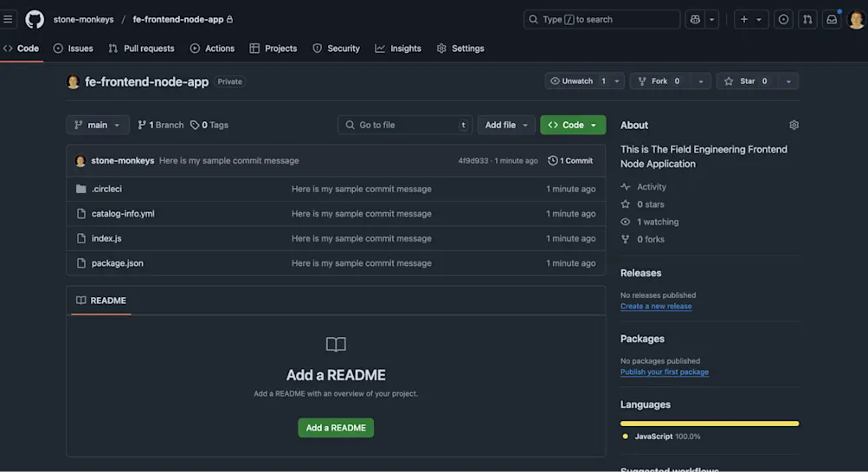The height and width of the screenshot is (472, 868).
Task: Click the plus create-new icon
Action: [x=744, y=19]
